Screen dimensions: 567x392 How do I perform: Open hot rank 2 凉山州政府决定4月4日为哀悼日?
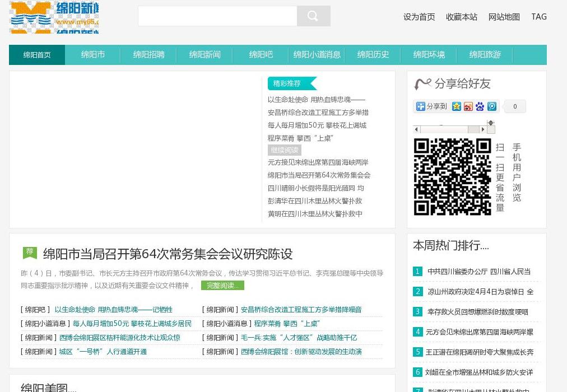point(480,292)
